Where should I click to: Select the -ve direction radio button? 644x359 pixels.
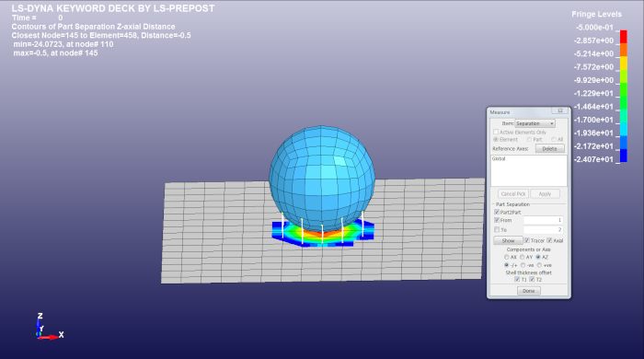coord(523,265)
